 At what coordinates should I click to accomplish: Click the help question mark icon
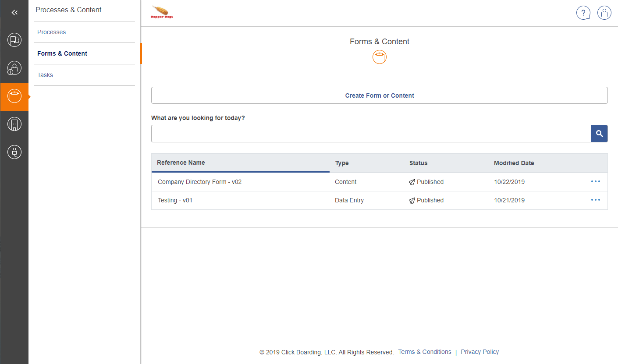tap(583, 13)
